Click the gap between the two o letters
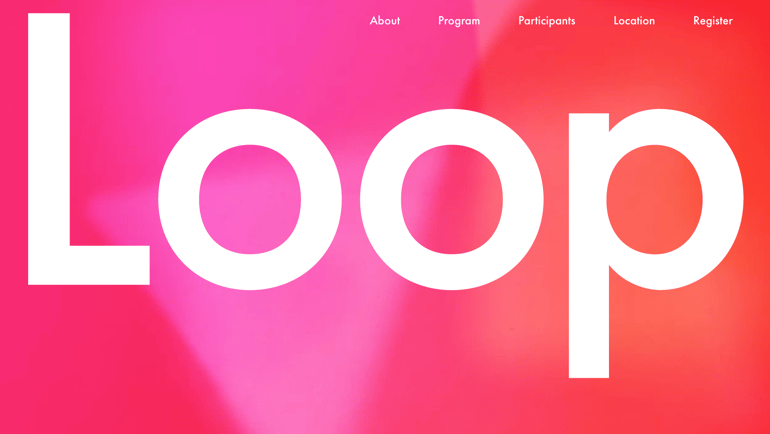 pyautogui.click(x=351, y=200)
